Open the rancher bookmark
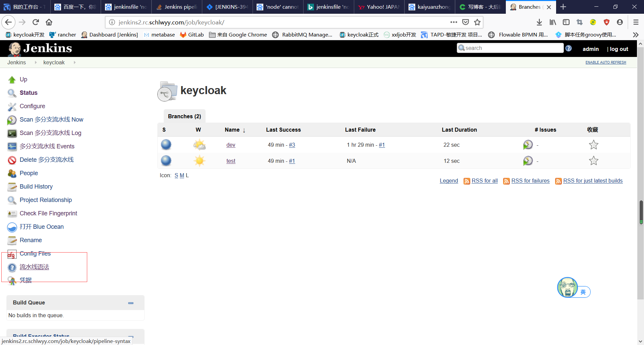The height and width of the screenshot is (345, 644). 63,35
